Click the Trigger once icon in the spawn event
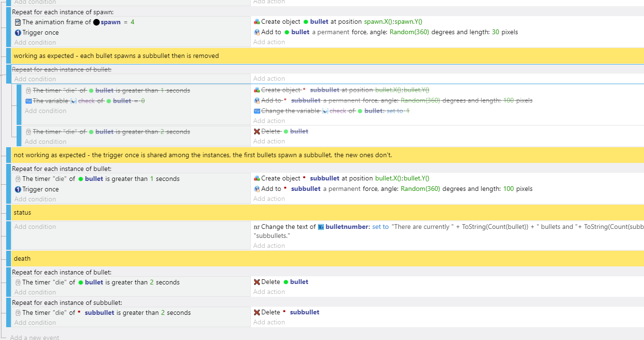Screen dimensions: 644x340 (x=18, y=32)
